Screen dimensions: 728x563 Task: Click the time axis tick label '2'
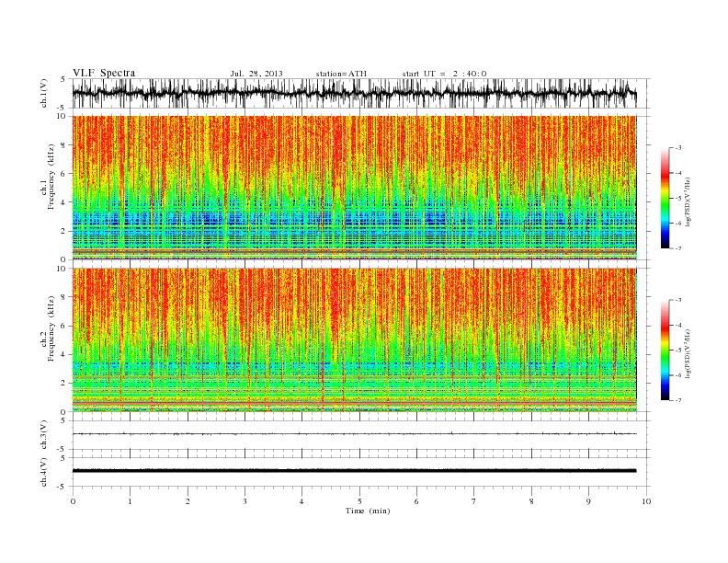[x=188, y=501]
